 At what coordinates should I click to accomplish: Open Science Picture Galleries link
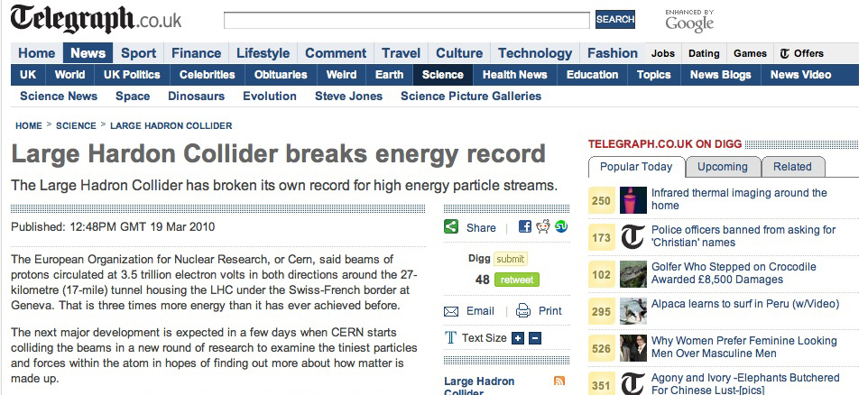point(471,96)
